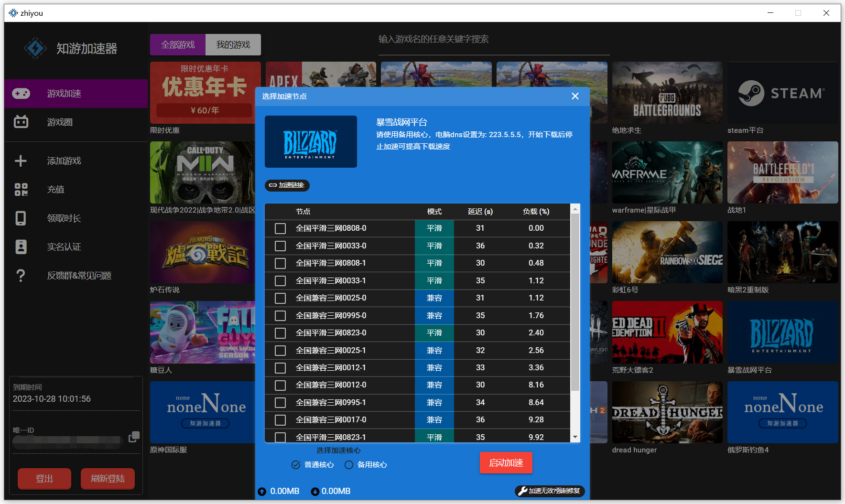The width and height of the screenshot is (845, 504).
Task: Click the 知游加速器 logo icon
Action: pyautogui.click(x=35, y=48)
